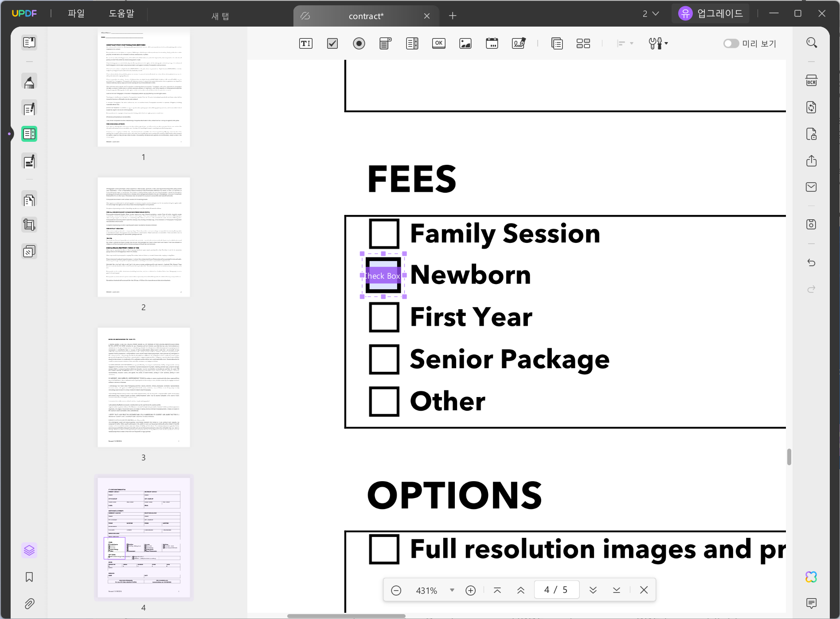
Task: Click the share upload icon
Action: click(x=812, y=160)
